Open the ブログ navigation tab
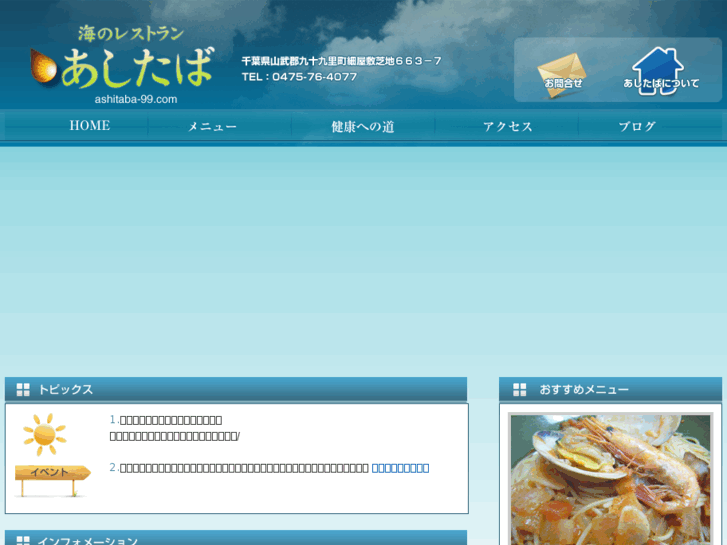727x545 pixels. pyautogui.click(x=637, y=126)
